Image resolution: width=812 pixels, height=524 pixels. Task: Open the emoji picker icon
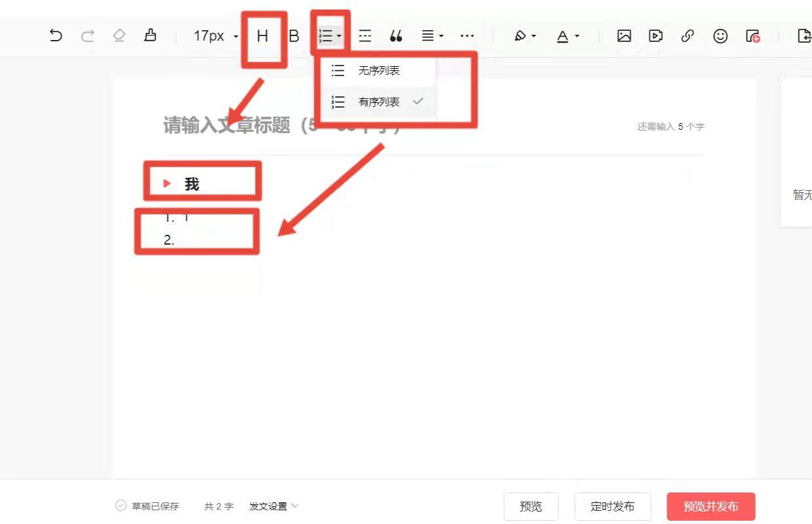tap(720, 36)
